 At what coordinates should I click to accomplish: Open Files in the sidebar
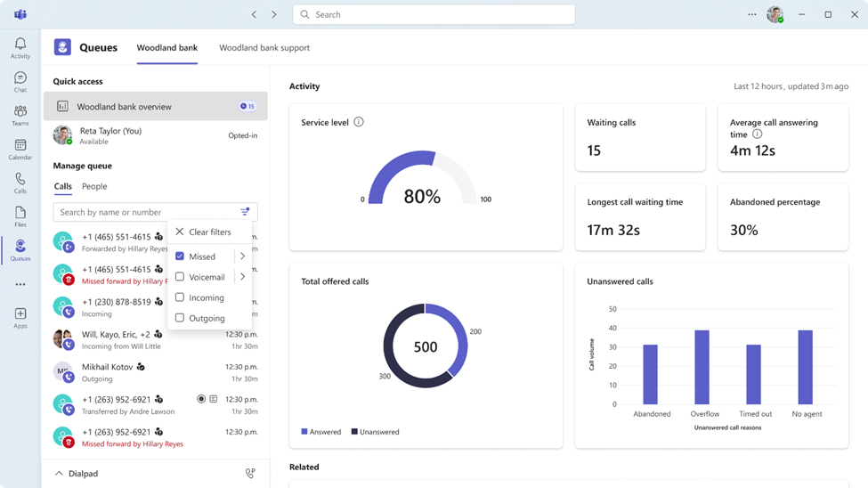[20, 216]
